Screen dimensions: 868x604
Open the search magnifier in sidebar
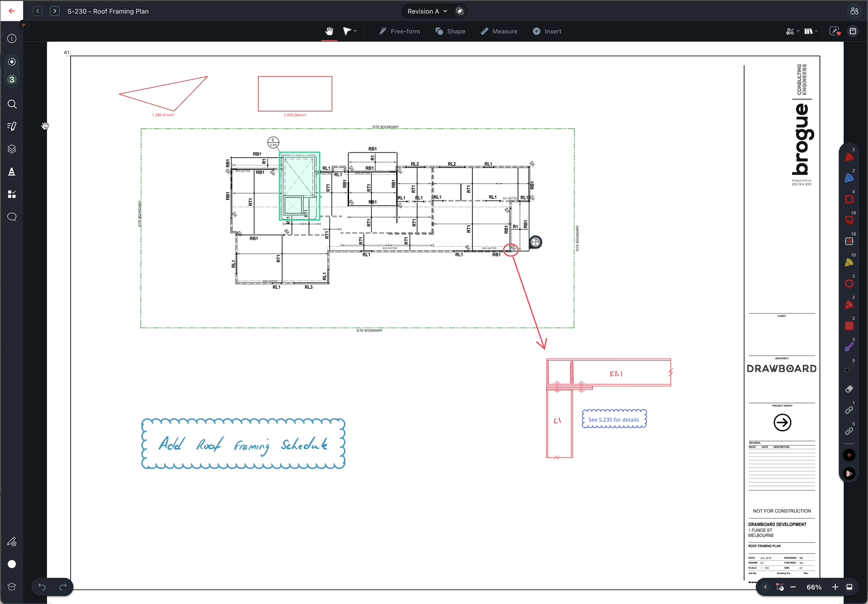pos(12,104)
